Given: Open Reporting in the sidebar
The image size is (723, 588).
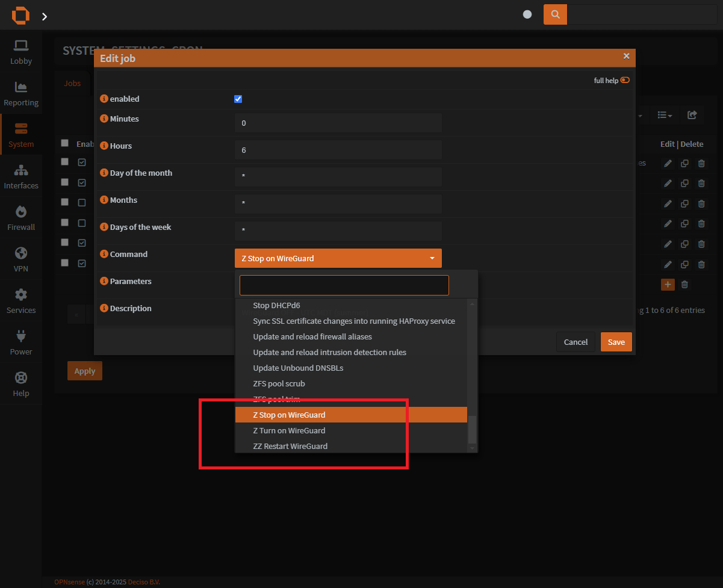Looking at the screenshot, I should pyautogui.click(x=21, y=94).
